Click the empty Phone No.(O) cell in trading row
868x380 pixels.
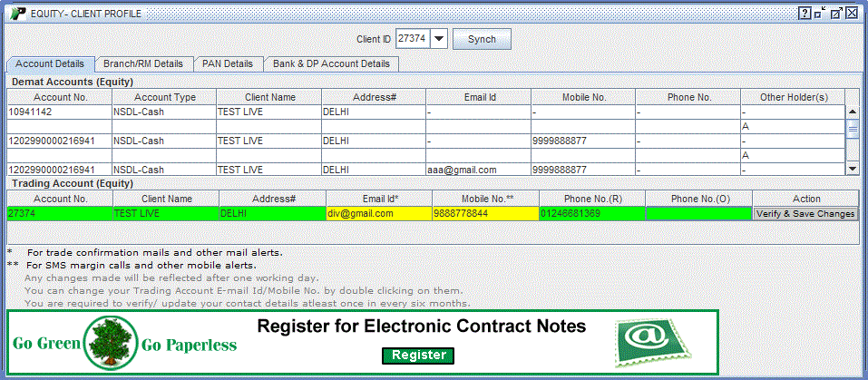click(698, 213)
